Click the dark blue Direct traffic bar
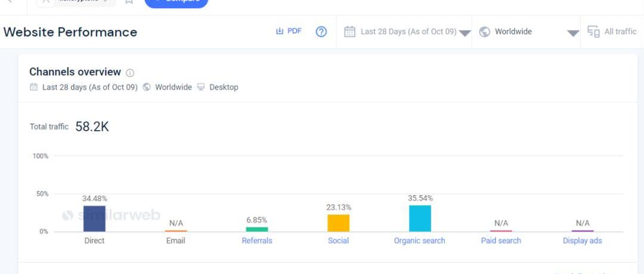The width and height of the screenshot is (644, 274). click(94, 218)
